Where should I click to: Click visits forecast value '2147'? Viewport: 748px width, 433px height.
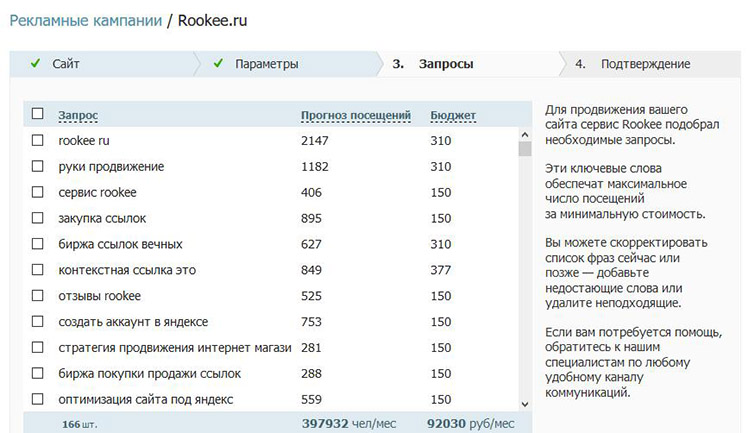315,141
